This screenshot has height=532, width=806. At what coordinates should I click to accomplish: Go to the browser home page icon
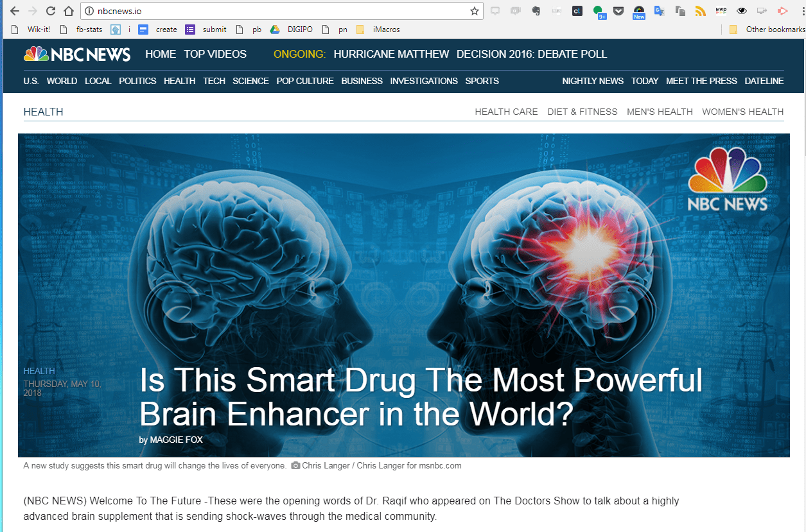point(69,11)
